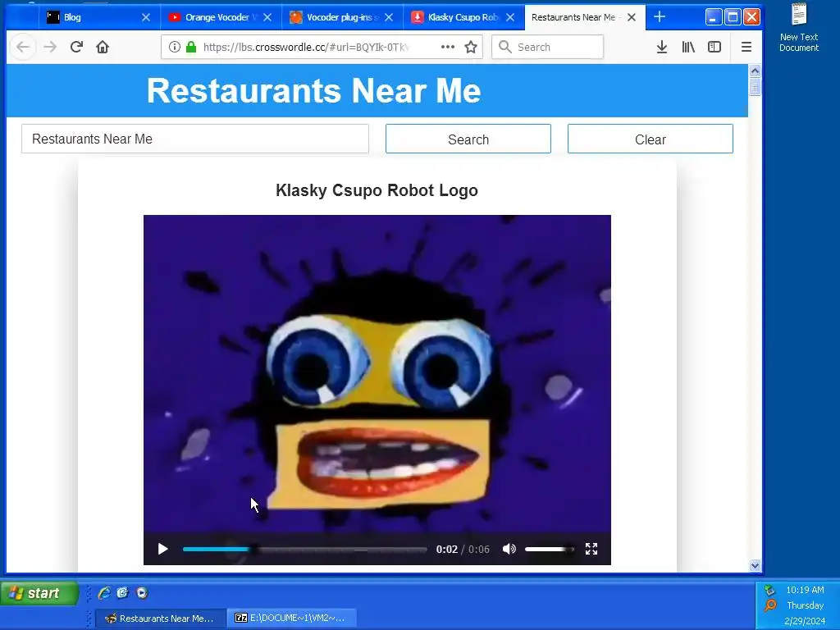Go back with the browser back arrow
840x630 pixels.
point(22,47)
